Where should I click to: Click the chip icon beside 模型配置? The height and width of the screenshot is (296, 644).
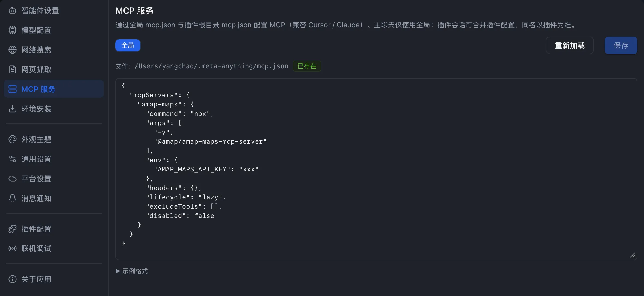pos(13,30)
